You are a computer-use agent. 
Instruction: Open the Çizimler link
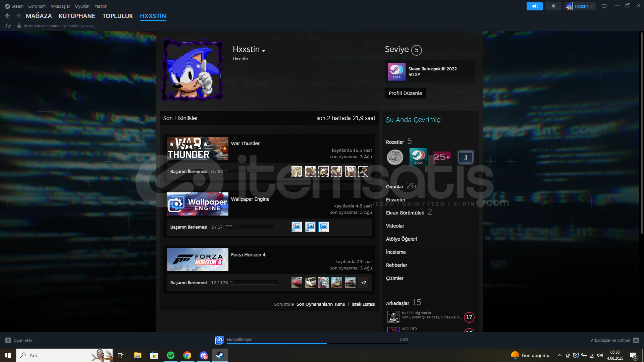[x=395, y=278]
